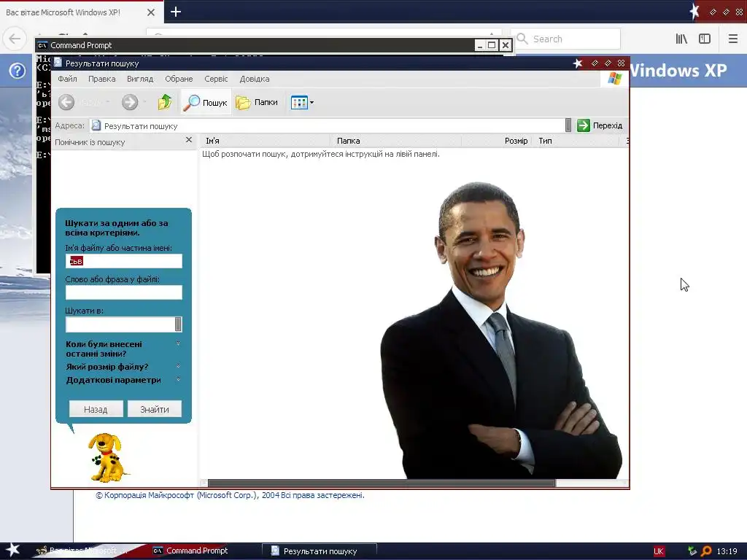Click the browser back arrow button
The image size is (747, 560).
tap(15, 39)
